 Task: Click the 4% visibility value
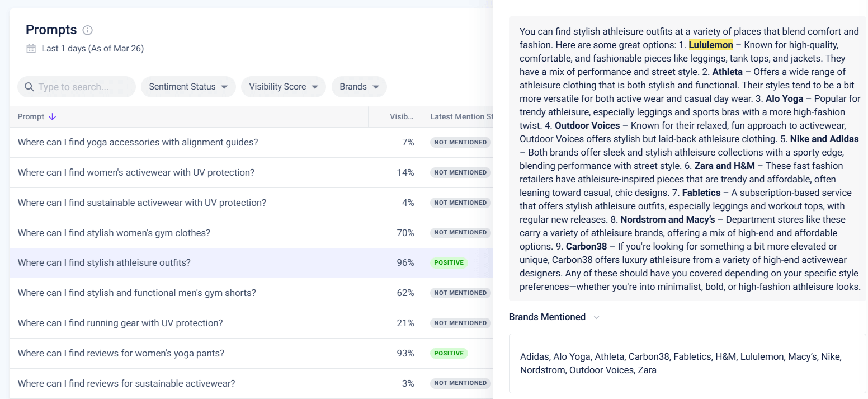[408, 203]
